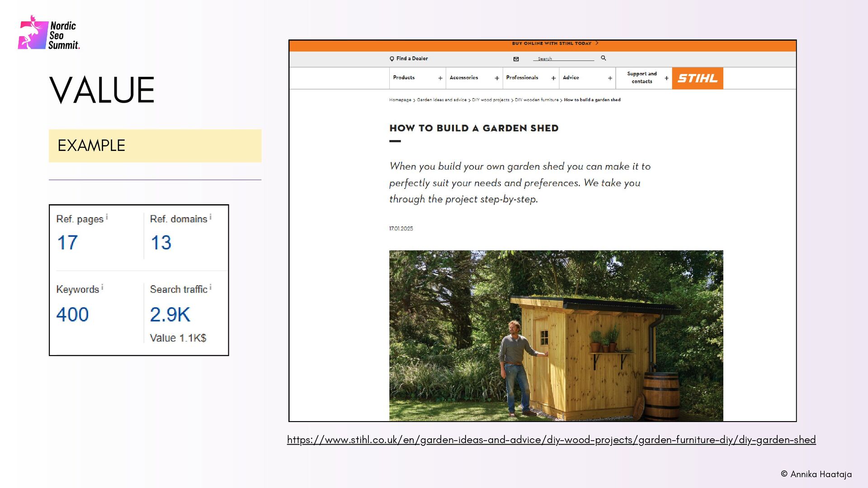868x488 pixels.
Task: Click the garden shed photo
Action: pyautogui.click(x=556, y=335)
